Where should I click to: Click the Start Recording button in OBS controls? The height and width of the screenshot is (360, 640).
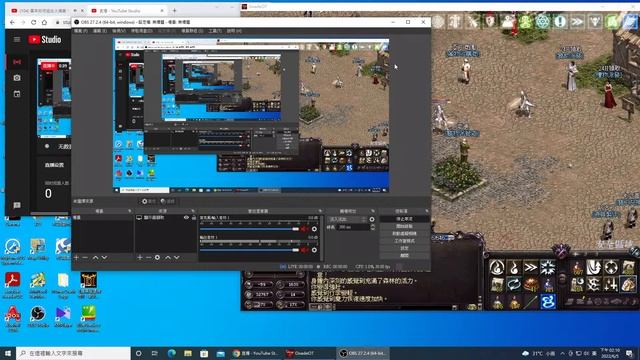point(404,227)
